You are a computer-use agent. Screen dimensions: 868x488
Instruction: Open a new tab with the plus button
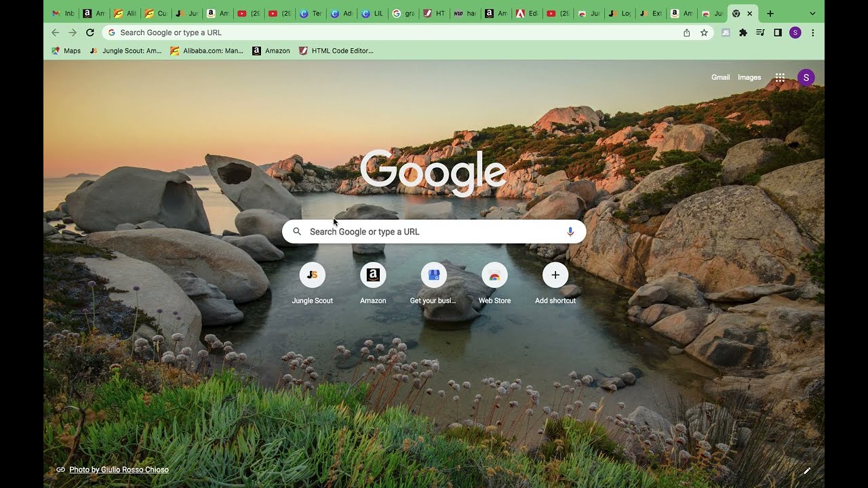click(770, 14)
